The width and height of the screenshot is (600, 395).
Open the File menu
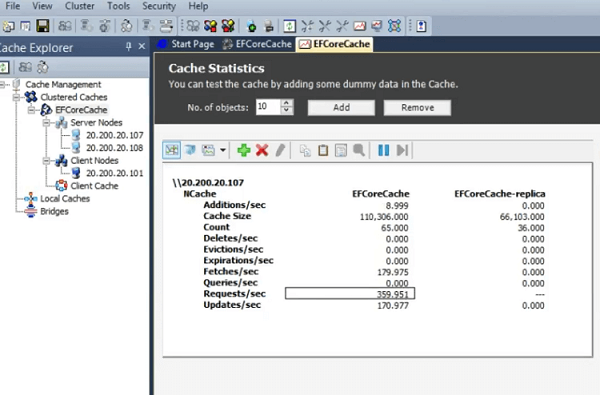point(13,6)
